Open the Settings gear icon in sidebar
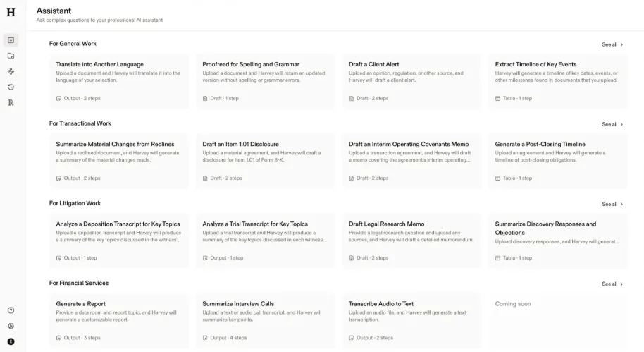Screen dimensions: 644x352 tap(11, 326)
